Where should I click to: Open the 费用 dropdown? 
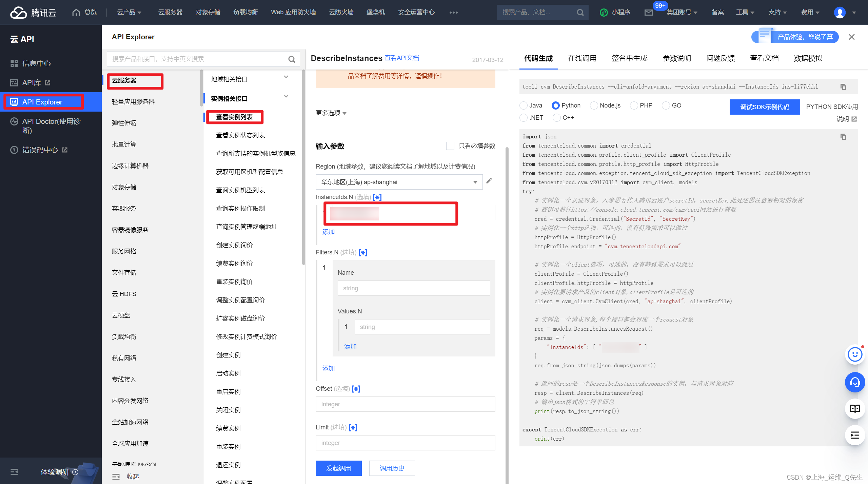click(x=810, y=12)
